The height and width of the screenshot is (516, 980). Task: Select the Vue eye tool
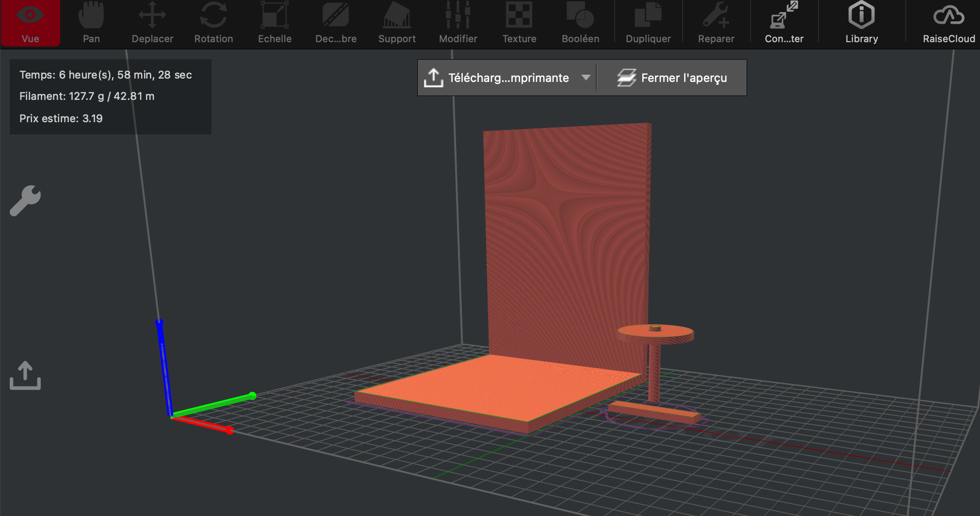[30, 23]
